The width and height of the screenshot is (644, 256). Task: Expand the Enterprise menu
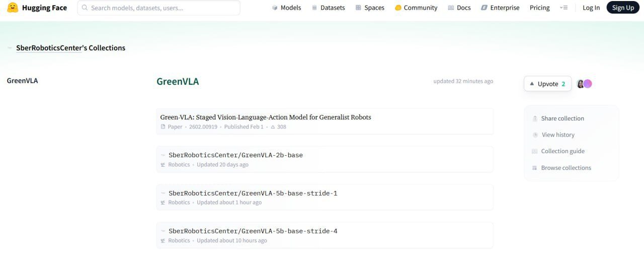500,8
